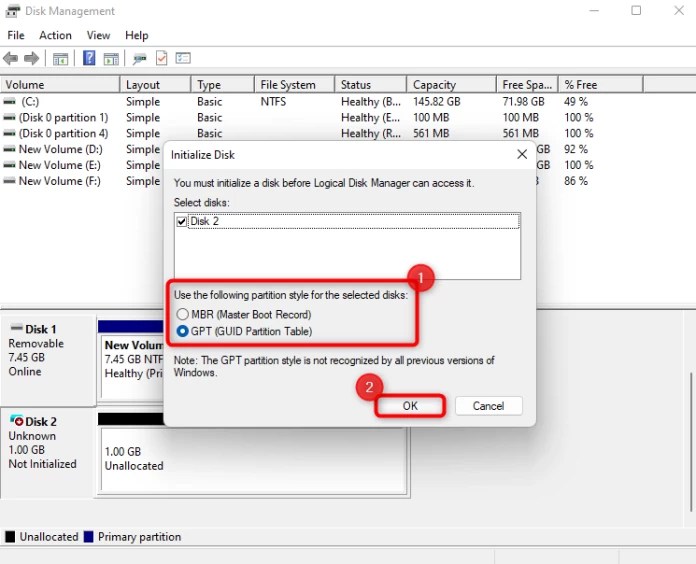696x564 pixels.
Task: Click the Disk 2 not-initialized red icon
Action: [x=17, y=420]
